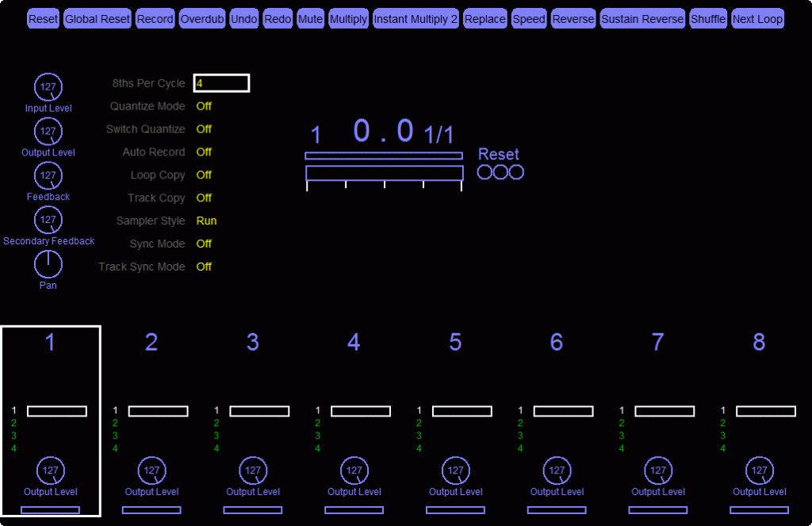Click the 8ths Per Cycle input field
The width and height of the screenshot is (812, 526).
point(221,83)
